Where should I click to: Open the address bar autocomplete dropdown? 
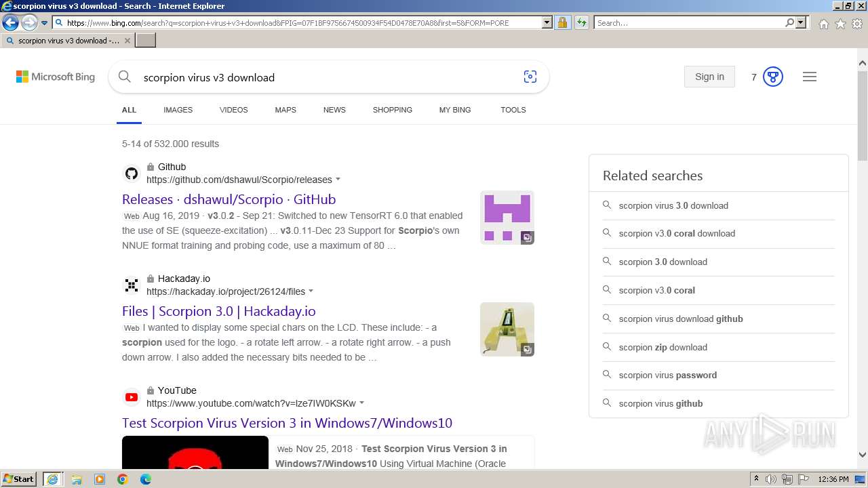click(x=547, y=22)
